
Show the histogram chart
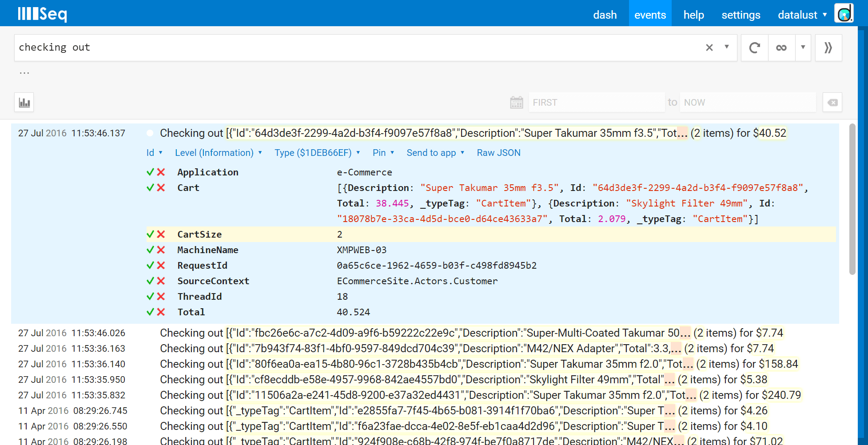(x=24, y=103)
